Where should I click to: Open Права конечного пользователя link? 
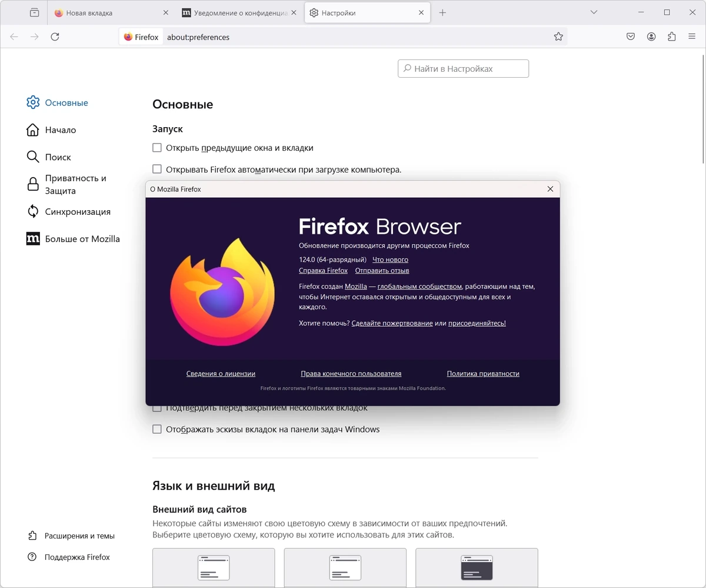coord(351,374)
